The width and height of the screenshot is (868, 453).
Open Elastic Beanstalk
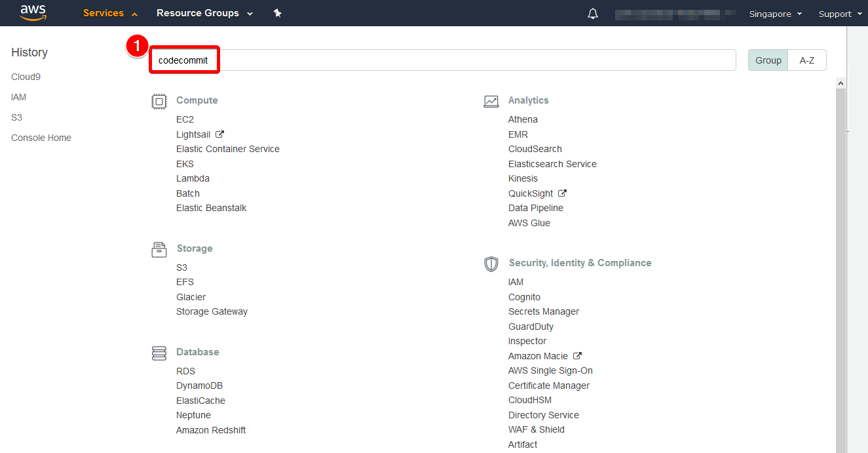[212, 208]
